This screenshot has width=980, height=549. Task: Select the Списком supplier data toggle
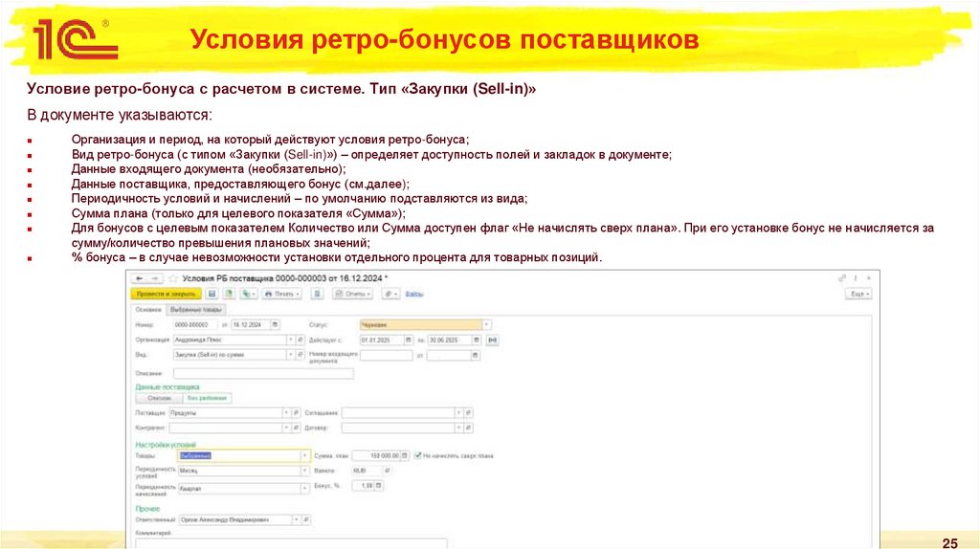point(159,398)
